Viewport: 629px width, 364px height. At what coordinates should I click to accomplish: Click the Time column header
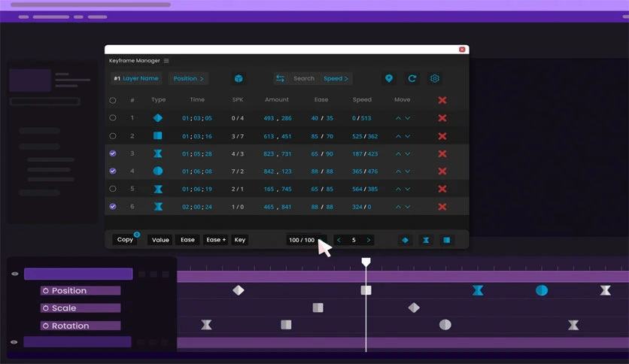tap(197, 100)
